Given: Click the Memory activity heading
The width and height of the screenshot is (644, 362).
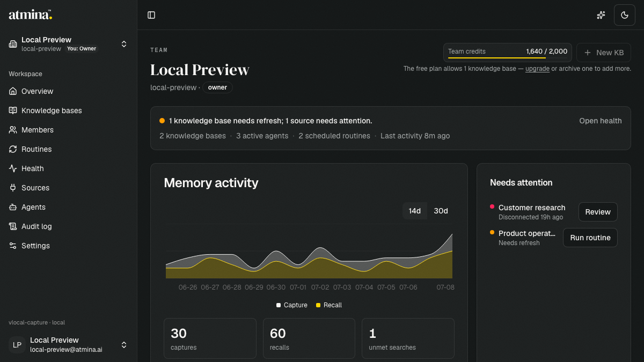Looking at the screenshot, I should [x=211, y=183].
